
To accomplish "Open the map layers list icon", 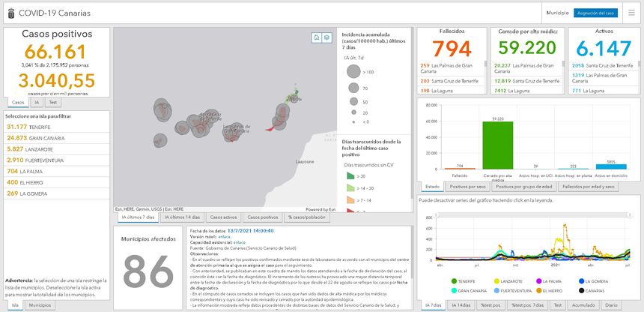I will click(327, 37).
